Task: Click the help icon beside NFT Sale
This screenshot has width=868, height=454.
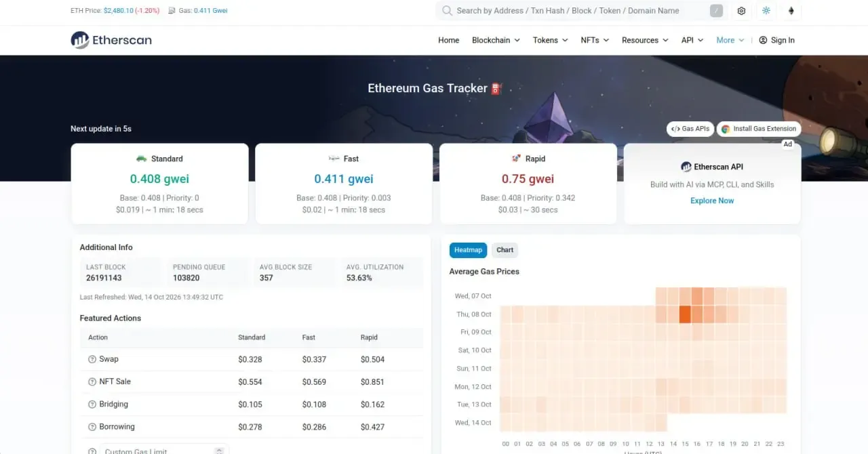Action: 92,381
